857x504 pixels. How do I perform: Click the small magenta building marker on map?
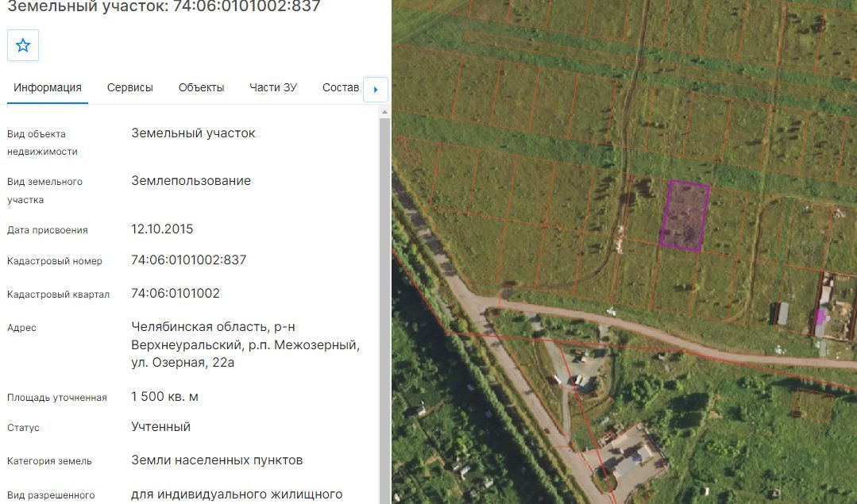[820, 317]
